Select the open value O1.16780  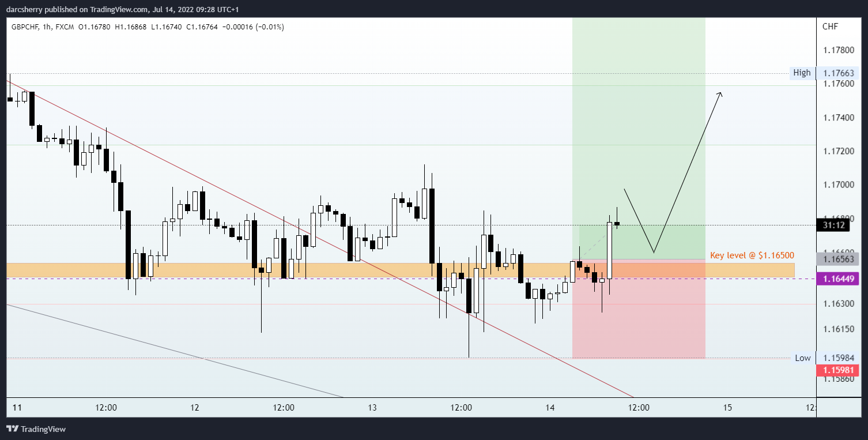click(x=95, y=27)
